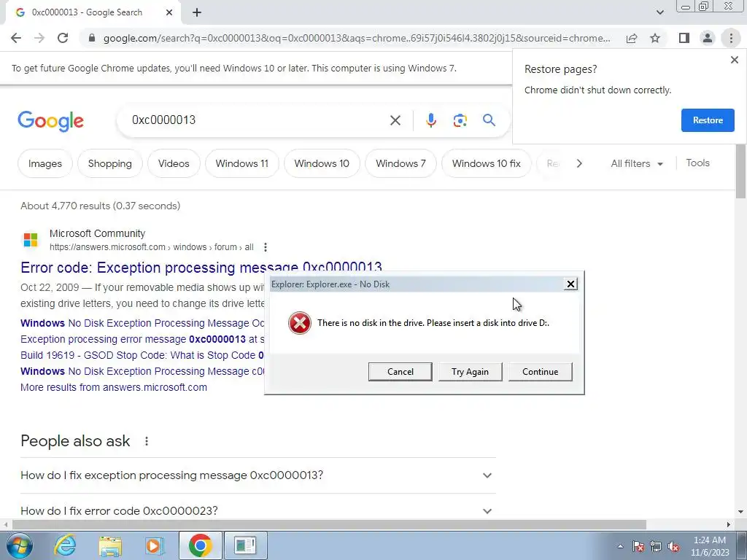747x560 pixels.
Task: Open a new tab
Action: coord(197,12)
